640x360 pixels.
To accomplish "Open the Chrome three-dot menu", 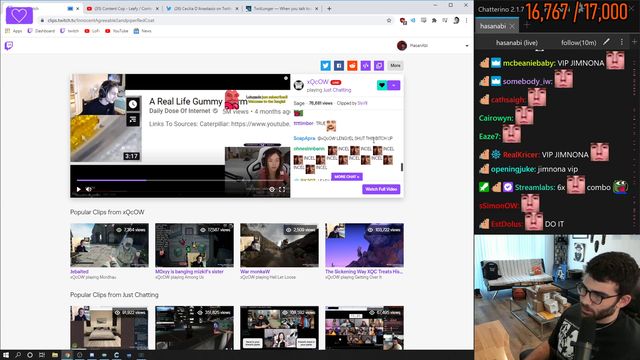I will [467, 20].
